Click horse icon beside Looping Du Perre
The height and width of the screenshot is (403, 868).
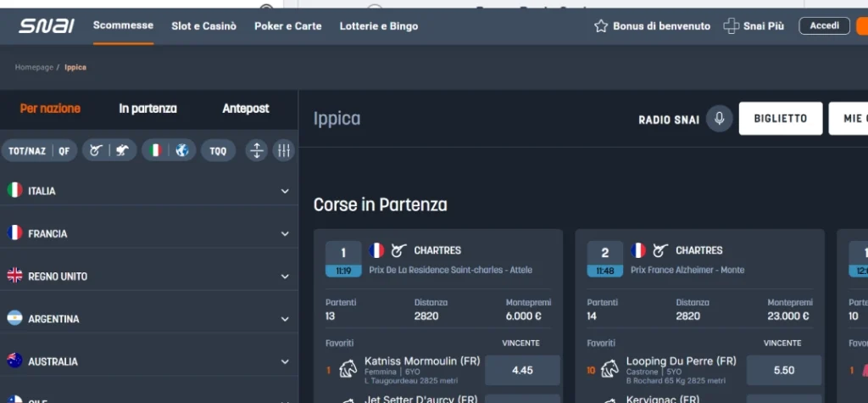[609, 368]
